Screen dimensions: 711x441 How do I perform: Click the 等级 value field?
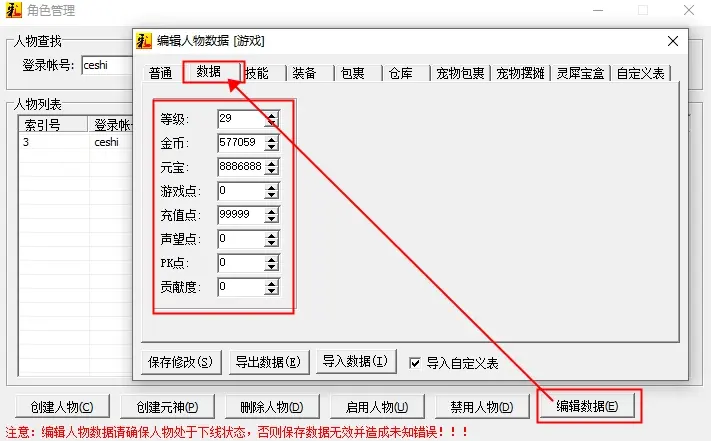click(x=241, y=119)
